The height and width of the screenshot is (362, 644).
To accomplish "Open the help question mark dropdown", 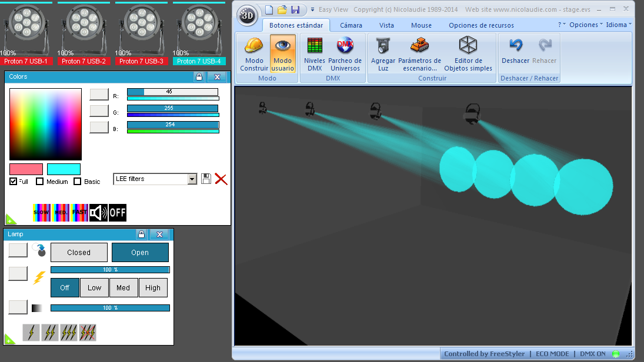I will point(562,25).
